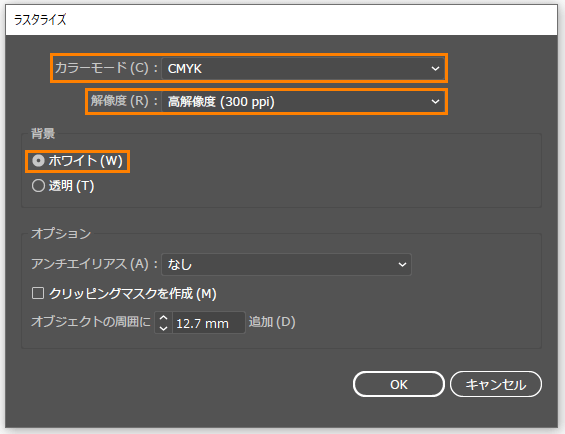Open the カラーモード CMYK dropdown

pyautogui.click(x=303, y=68)
